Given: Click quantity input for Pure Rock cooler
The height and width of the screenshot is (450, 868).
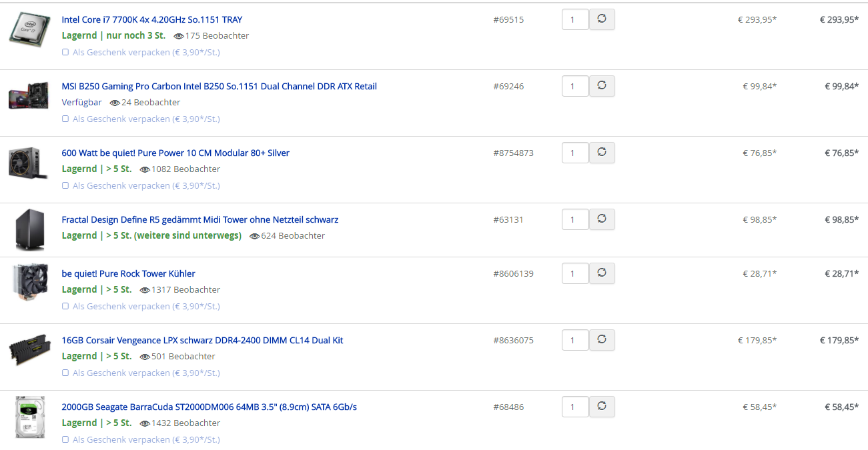Looking at the screenshot, I should pyautogui.click(x=574, y=273).
